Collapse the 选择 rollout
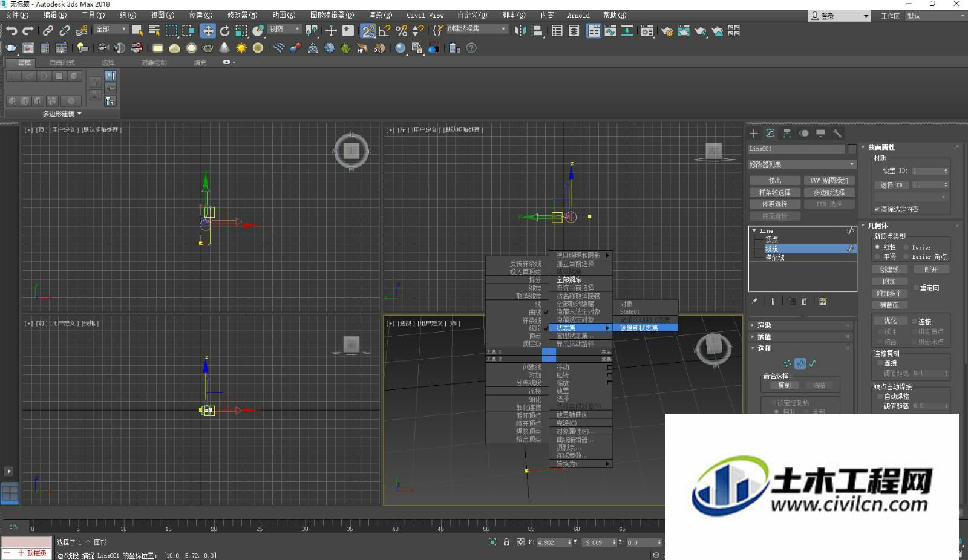 [801, 348]
